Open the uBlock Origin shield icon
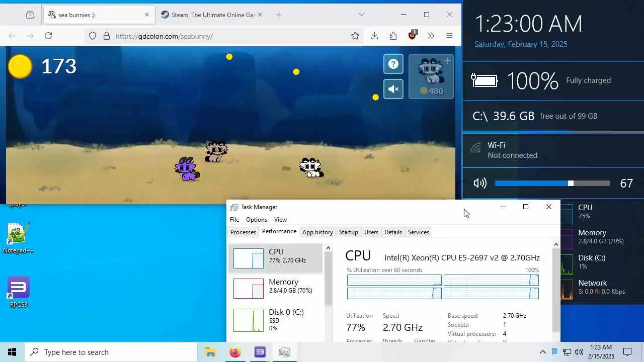Image resolution: width=644 pixels, height=362 pixels. click(x=413, y=35)
